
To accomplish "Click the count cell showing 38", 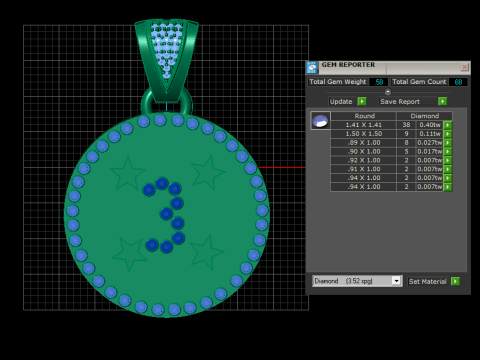I will click(x=406, y=125).
